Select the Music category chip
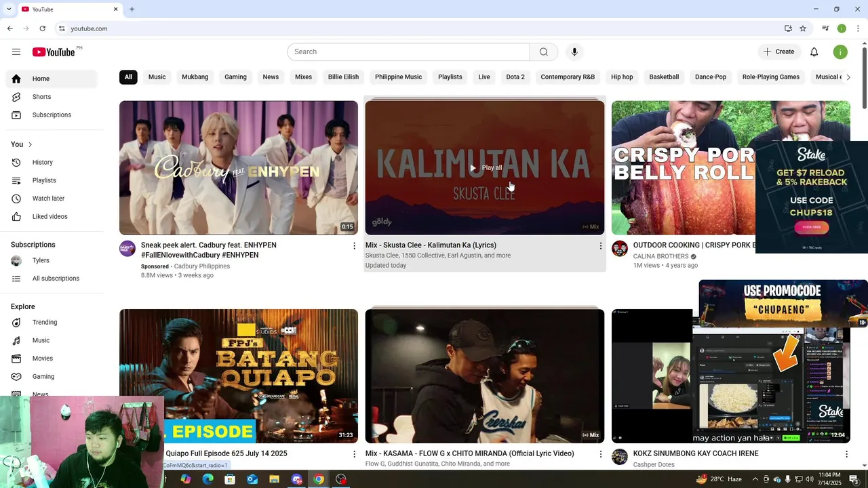868x488 pixels. tap(157, 77)
